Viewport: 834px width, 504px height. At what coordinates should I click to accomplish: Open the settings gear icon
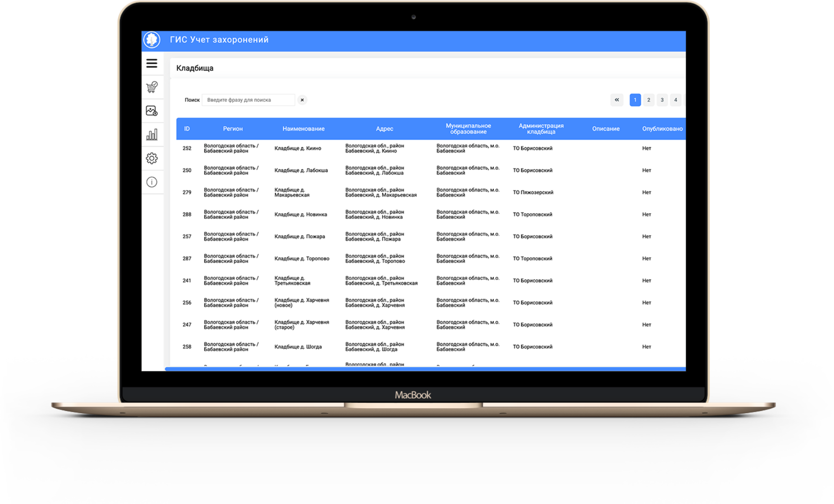pyautogui.click(x=151, y=158)
